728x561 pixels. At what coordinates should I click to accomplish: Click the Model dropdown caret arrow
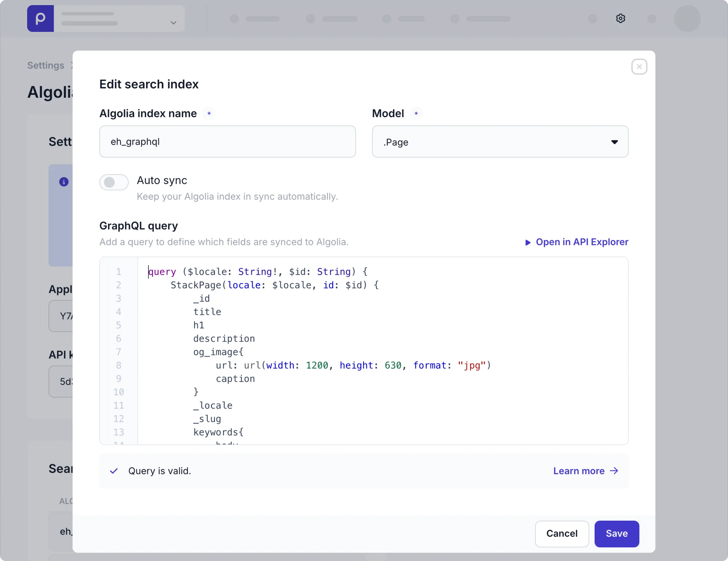tap(614, 142)
